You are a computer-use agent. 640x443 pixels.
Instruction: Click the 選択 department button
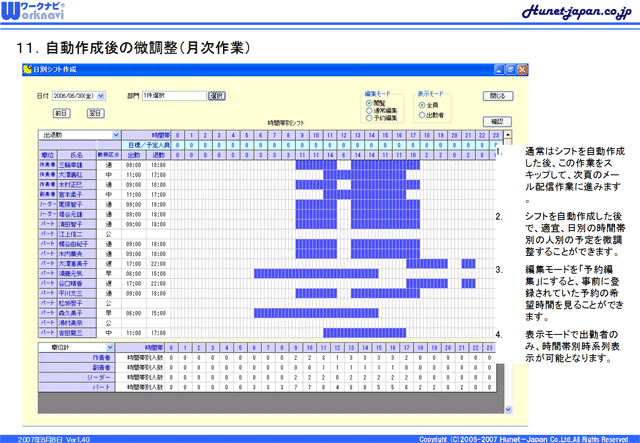tap(216, 96)
